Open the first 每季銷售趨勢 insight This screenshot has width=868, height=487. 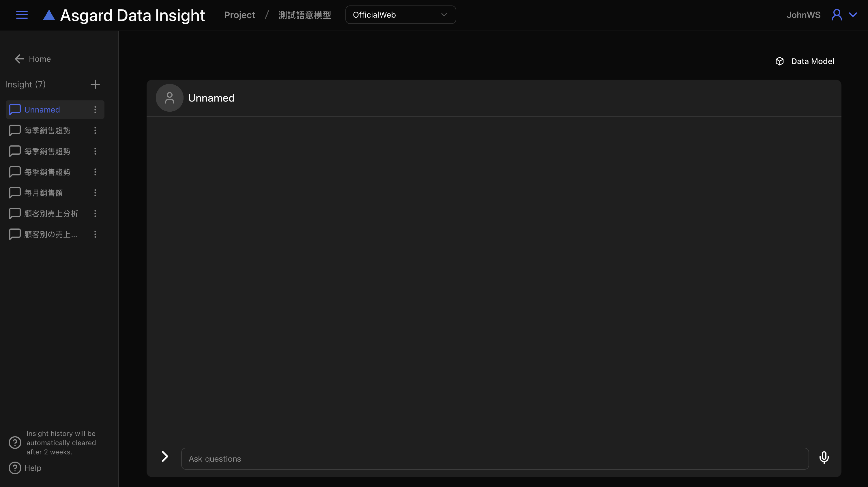pyautogui.click(x=47, y=130)
